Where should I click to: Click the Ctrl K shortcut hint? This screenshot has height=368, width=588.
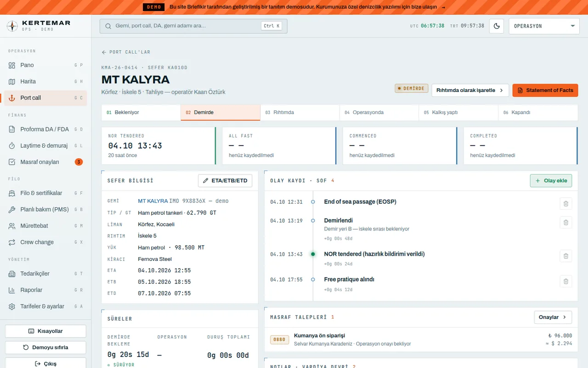(272, 26)
